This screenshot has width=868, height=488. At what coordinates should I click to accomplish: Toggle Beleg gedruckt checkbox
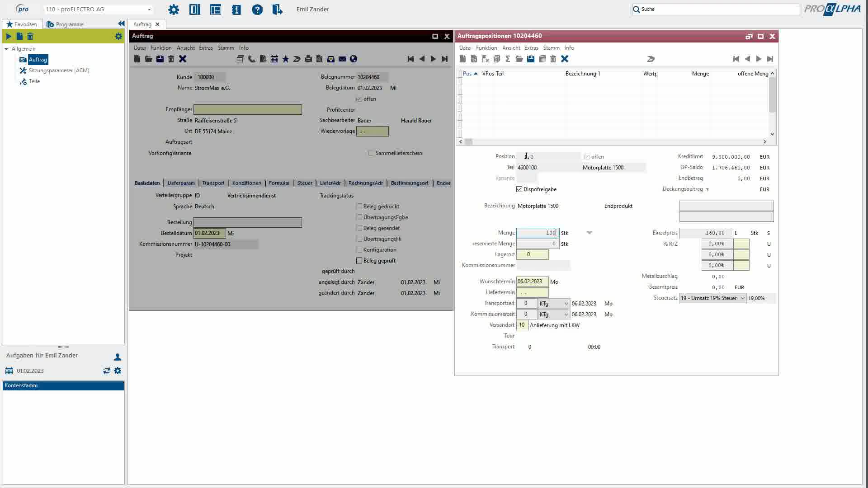(359, 206)
